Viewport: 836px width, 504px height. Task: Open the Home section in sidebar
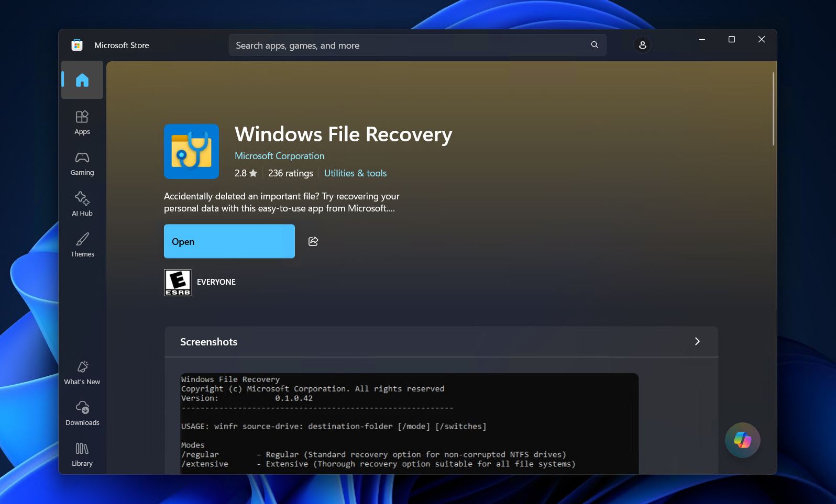(82, 80)
